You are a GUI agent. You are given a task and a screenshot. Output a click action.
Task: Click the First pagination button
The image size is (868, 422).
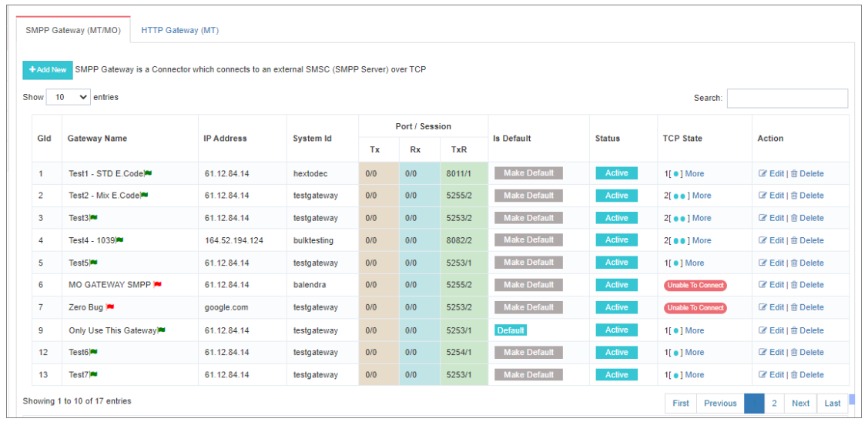tap(681, 404)
